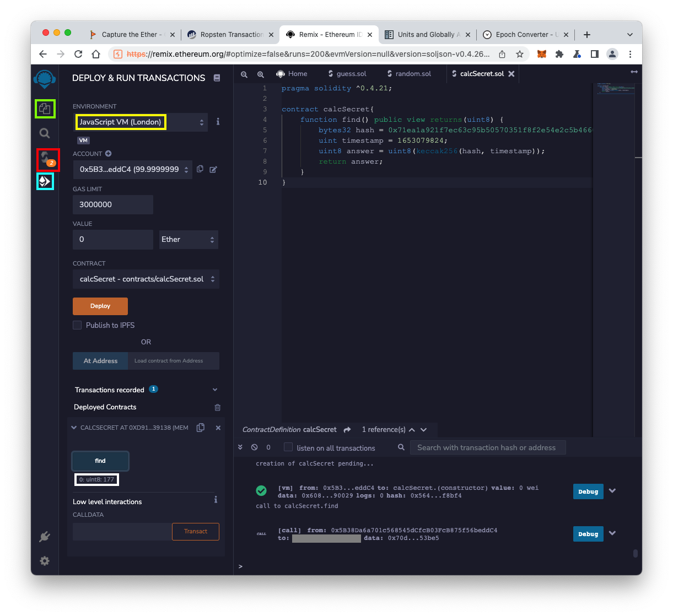Click Load contract from Address field
The width and height of the screenshot is (673, 616).
(x=174, y=361)
